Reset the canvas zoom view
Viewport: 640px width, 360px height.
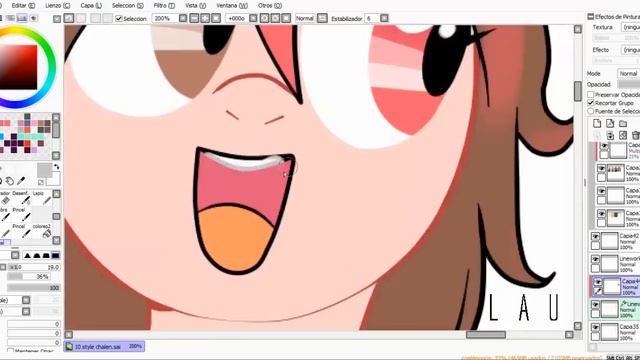(216, 18)
